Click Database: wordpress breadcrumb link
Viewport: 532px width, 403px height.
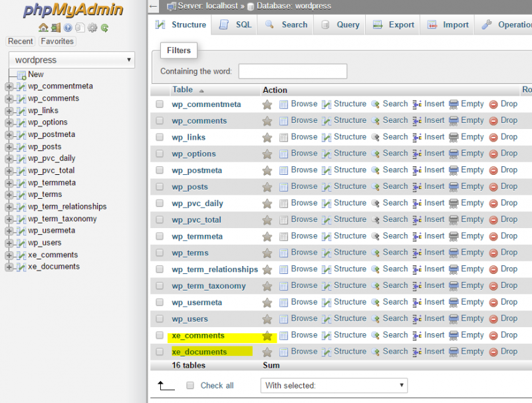[x=294, y=6]
